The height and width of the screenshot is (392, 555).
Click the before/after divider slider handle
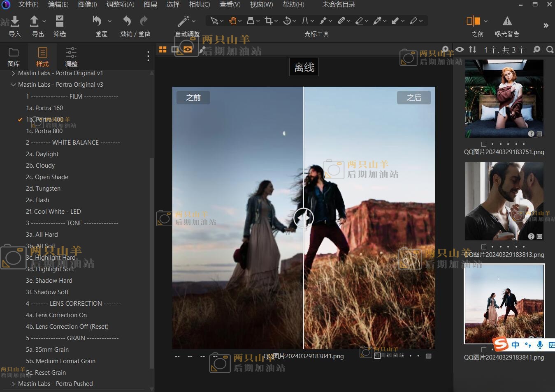(x=304, y=218)
